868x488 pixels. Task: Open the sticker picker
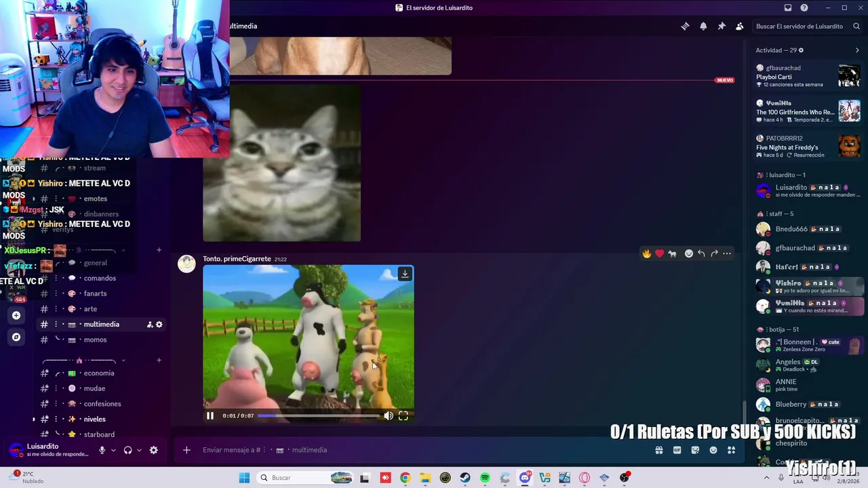695,450
